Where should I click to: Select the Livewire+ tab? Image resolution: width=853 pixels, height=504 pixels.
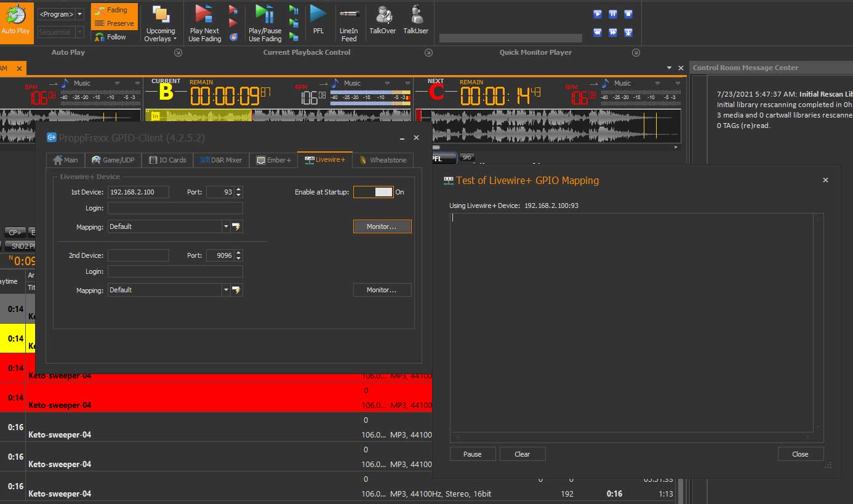click(x=325, y=159)
